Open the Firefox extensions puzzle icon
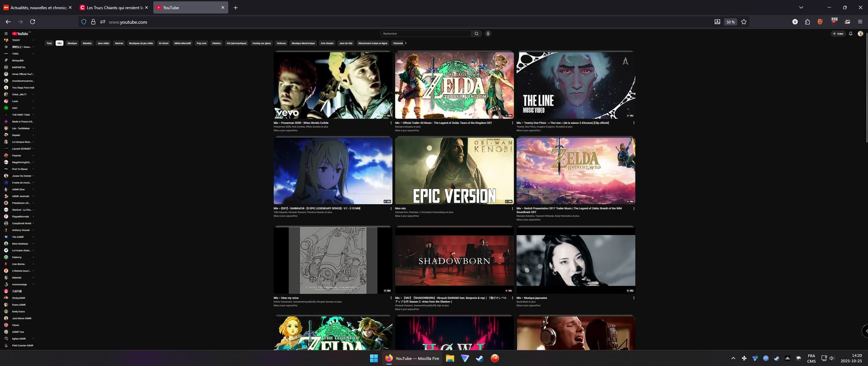Image resolution: width=868 pixels, height=366 pixels. pyautogui.click(x=807, y=22)
